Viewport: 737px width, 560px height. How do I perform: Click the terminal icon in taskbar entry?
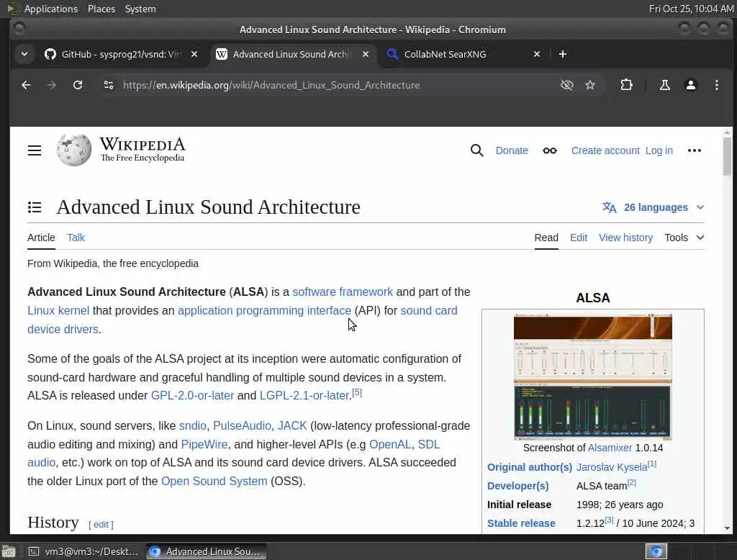point(34,551)
